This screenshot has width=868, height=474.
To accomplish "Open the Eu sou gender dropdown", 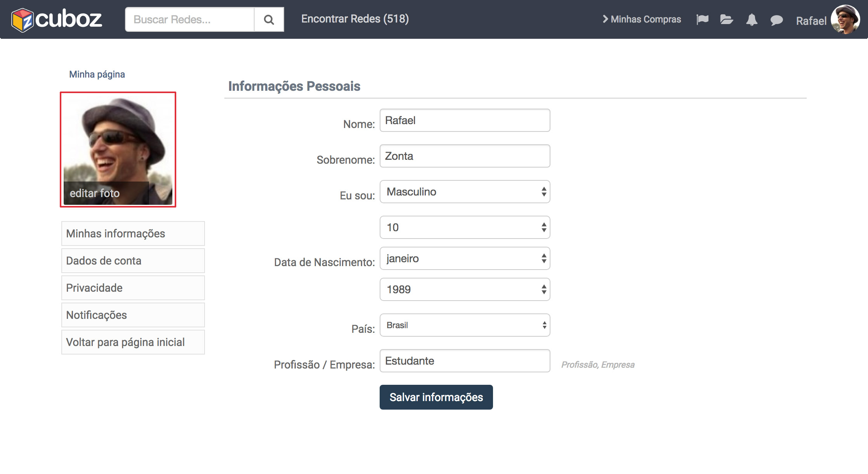I will [x=465, y=192].
